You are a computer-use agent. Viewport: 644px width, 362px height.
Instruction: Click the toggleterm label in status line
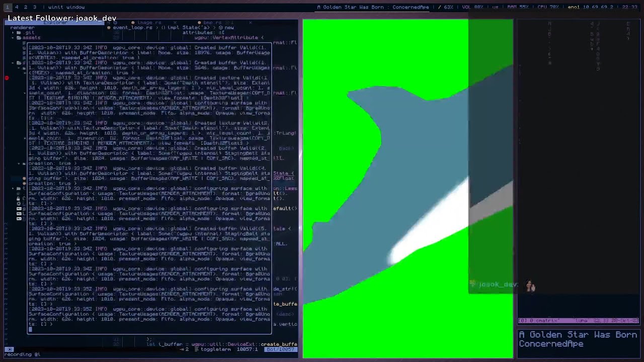point(216,349)
